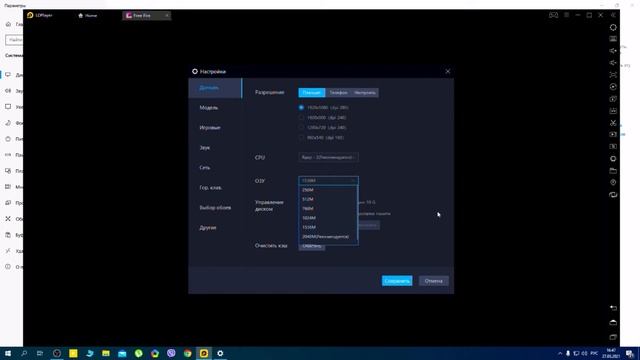The height and width of the screenshot is (360, 640).
Task: Choose 768M from the RAM list
Action: click(x=328, y=209)
